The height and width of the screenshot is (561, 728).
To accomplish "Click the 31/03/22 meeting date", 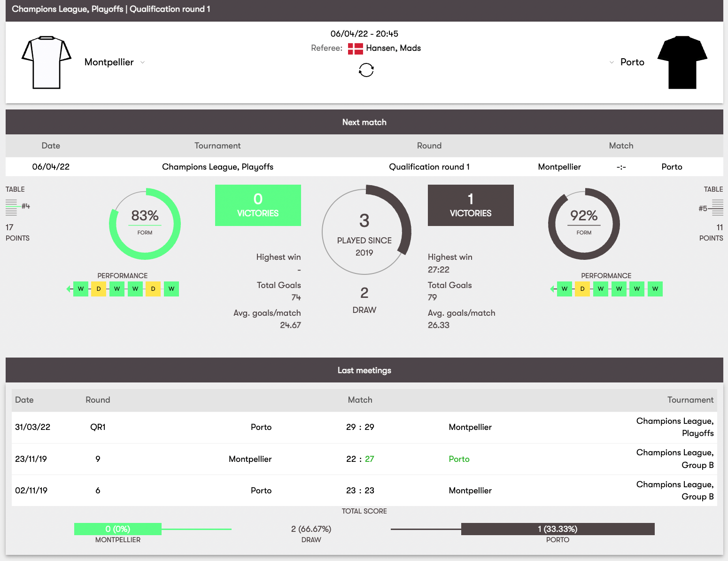I will [x=32, y=427].
